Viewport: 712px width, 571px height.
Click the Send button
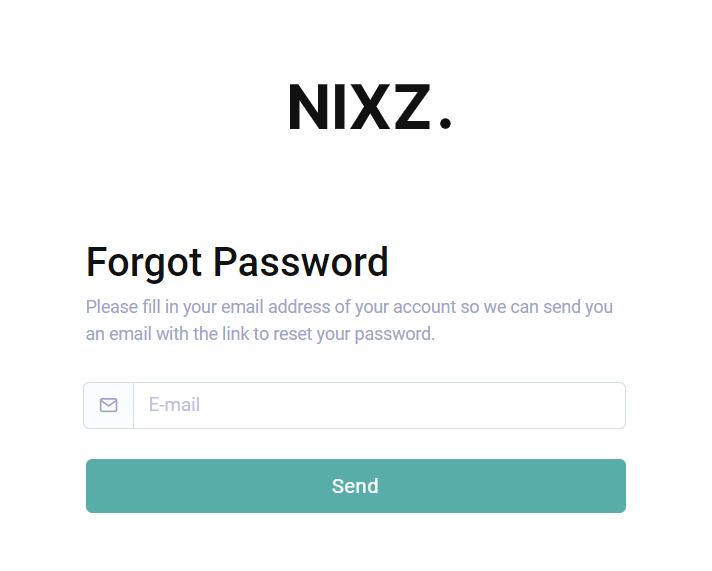tap(356, 486)
